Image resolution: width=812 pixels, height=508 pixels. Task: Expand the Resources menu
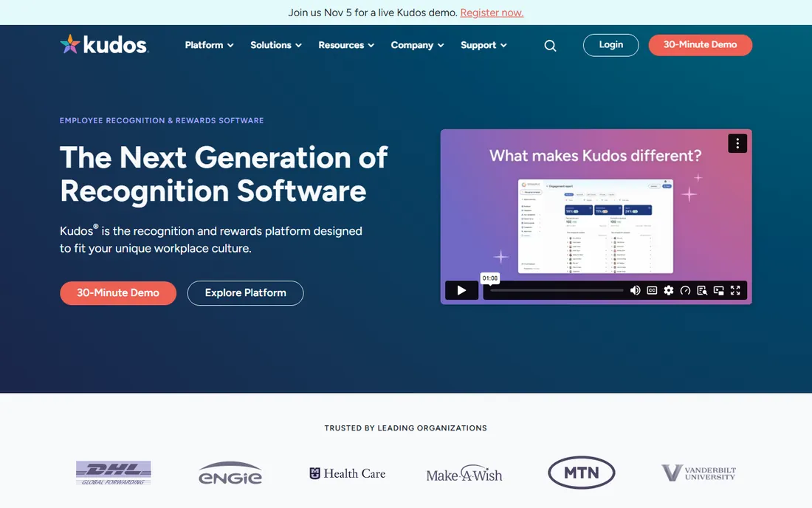pos(346,45)
